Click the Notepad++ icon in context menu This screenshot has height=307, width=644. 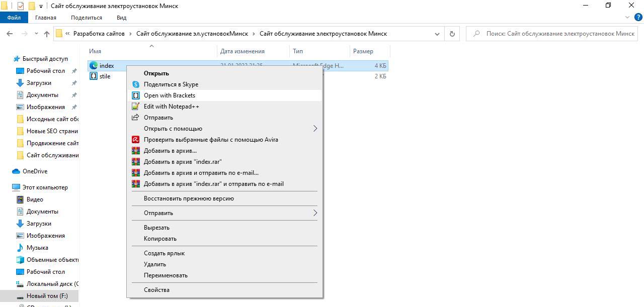[x=135, y=107]
